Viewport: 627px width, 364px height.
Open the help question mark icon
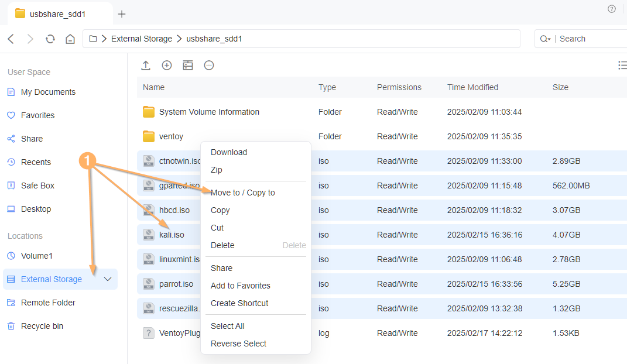pos(611,9)
